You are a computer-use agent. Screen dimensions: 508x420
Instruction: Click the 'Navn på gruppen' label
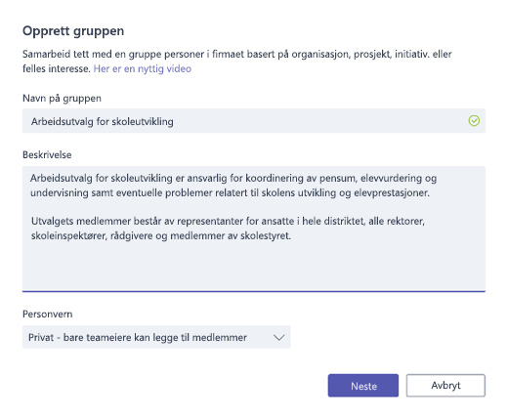click(62, 98)
